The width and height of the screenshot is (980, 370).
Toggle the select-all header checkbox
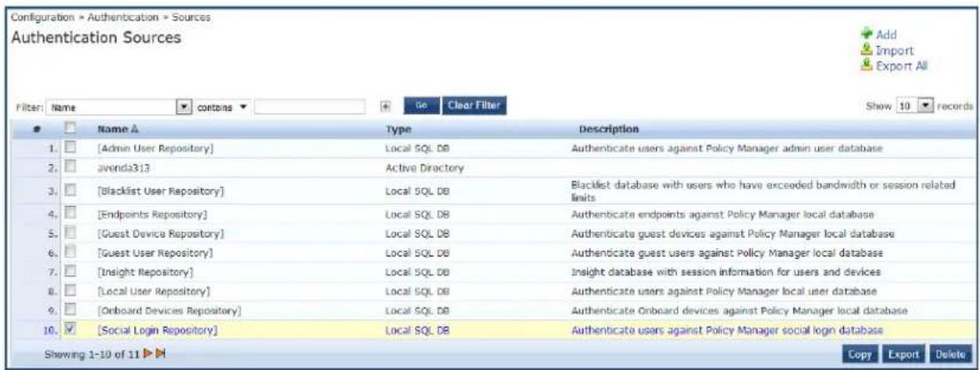pyautogui.click(x=71, y=130)
